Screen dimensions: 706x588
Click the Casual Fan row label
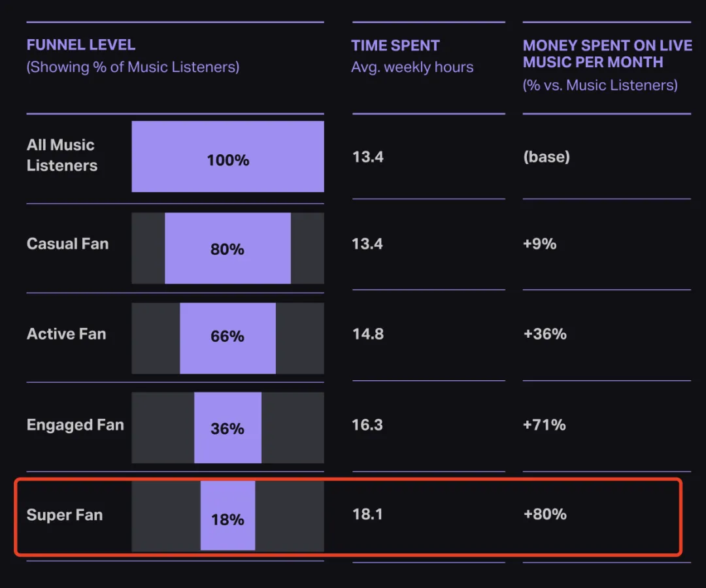click(x=68, y=244)
